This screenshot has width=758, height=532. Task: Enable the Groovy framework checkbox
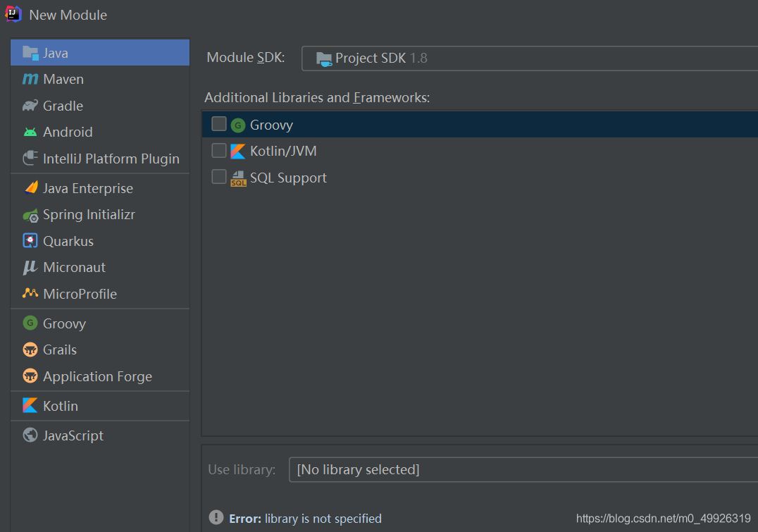click(x=219, y=124)
